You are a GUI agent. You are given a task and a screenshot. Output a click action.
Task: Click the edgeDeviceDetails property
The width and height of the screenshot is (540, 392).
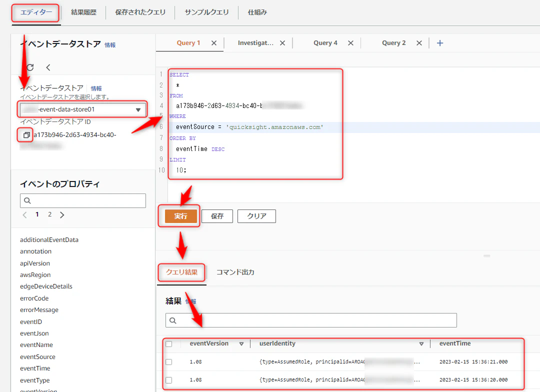tap(46, 286)
